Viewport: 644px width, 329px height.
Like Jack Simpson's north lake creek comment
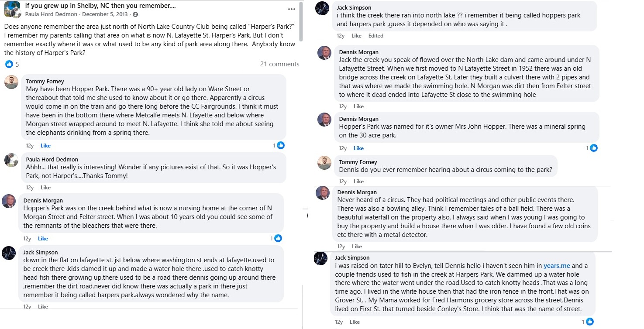click(356, 36)
